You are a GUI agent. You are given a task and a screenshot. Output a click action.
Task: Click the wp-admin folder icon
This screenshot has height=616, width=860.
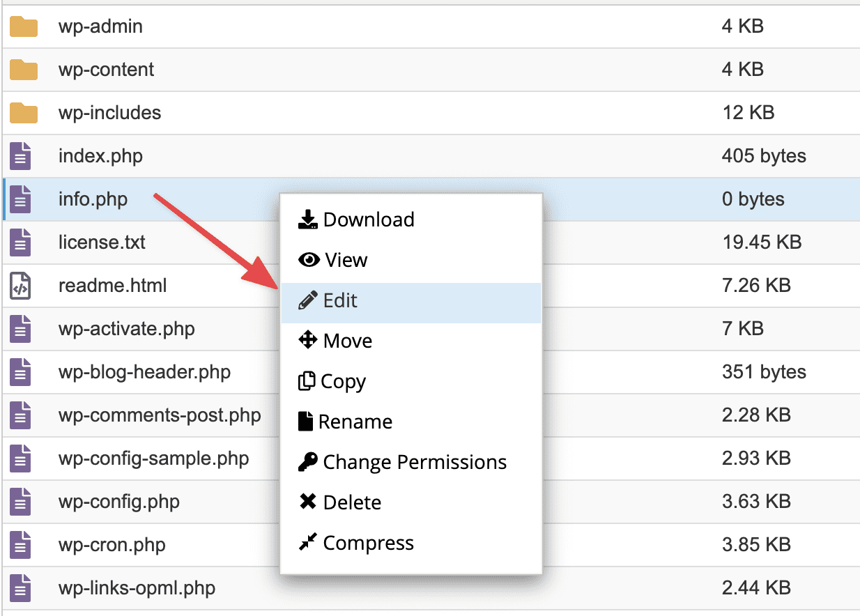23,26
